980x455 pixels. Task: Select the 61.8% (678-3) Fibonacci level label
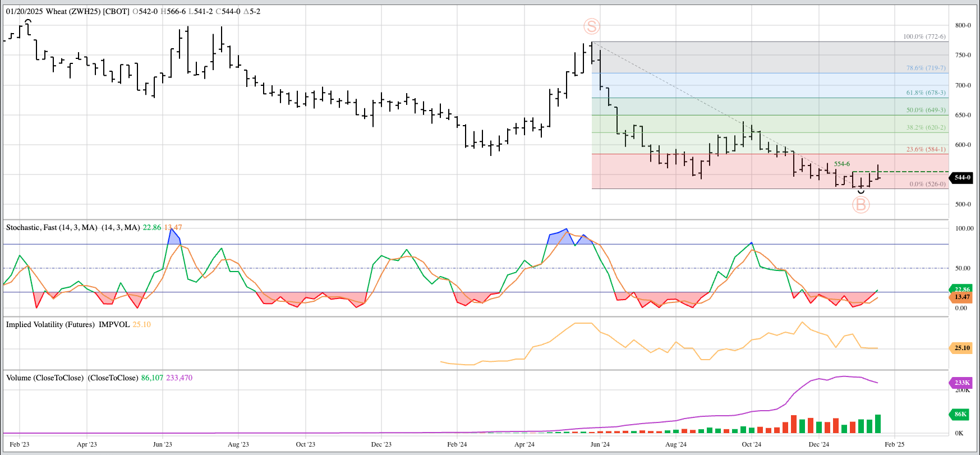[x=926, y=93]
